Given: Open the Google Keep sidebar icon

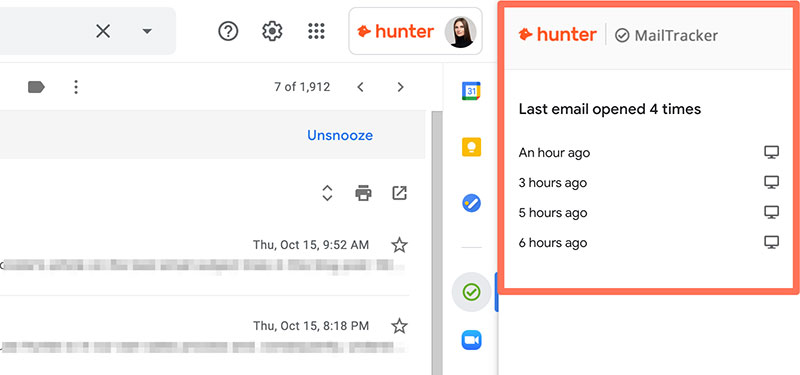Looking at the screenshot, I should click(x=471, y=147).
